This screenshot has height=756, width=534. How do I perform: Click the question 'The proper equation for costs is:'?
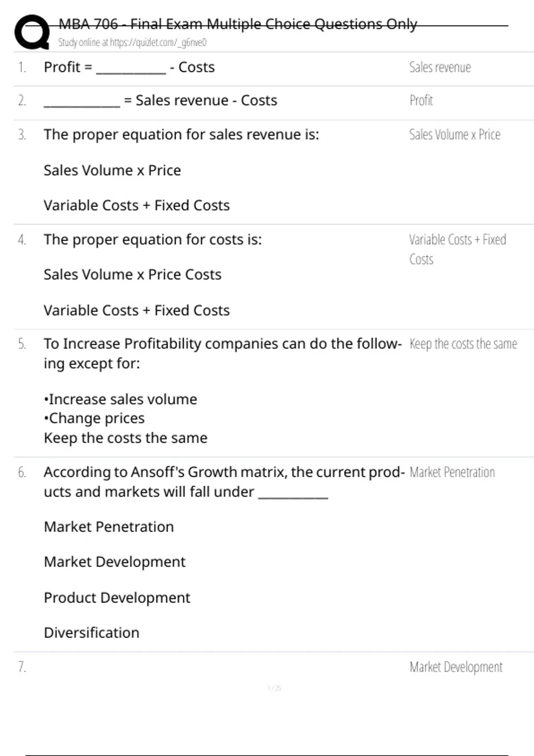[153, 240]
